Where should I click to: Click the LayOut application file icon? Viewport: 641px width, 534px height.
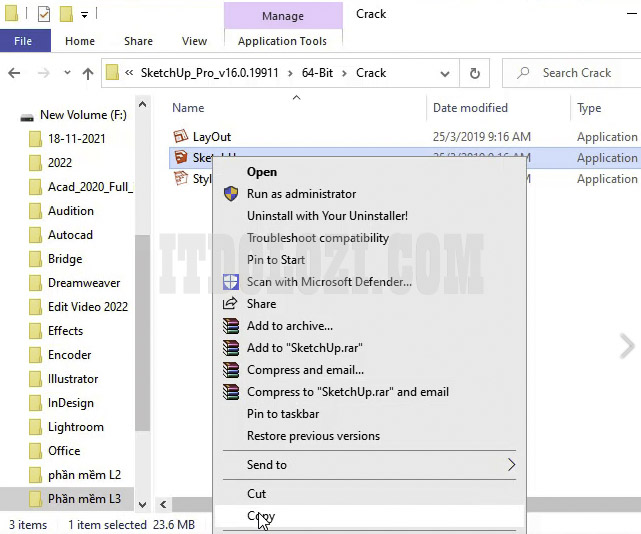(181, 137)
